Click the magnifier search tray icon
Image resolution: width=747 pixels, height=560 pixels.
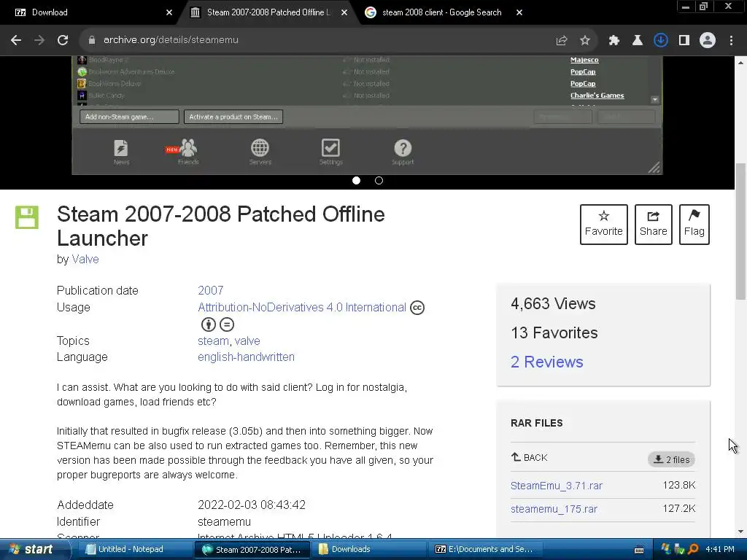693,550
